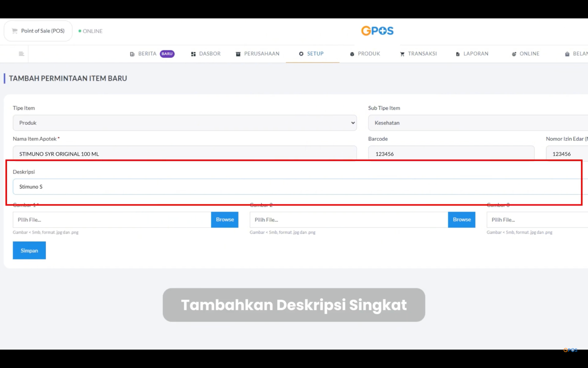
Task: Click the PERUSAHAAN store icon
Action: (238, 54)
